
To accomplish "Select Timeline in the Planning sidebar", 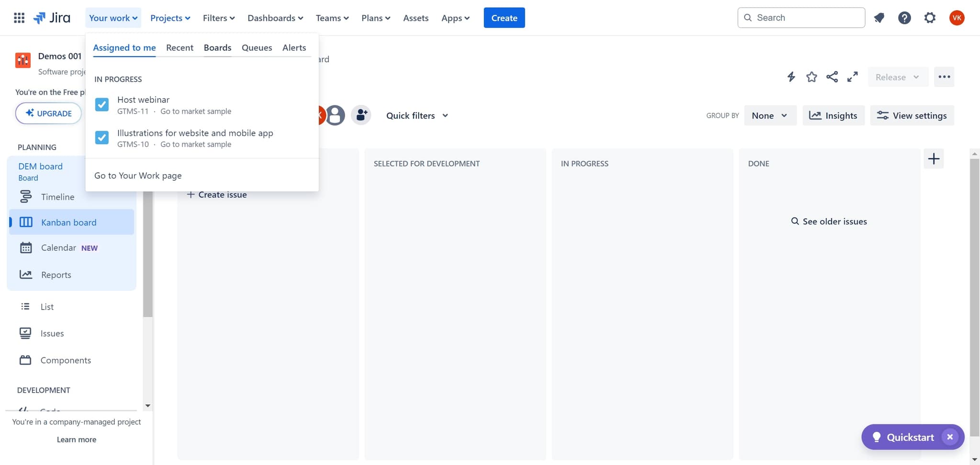I will [x=57, y=197].
